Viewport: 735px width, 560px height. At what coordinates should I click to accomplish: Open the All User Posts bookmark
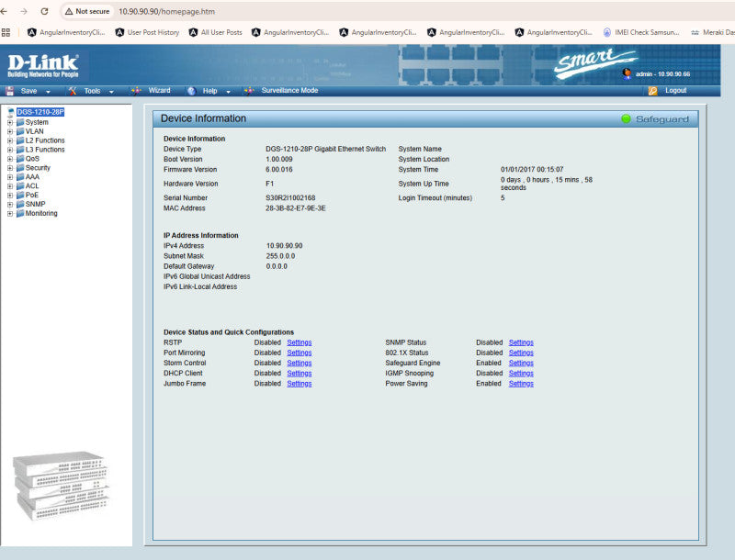216,32
